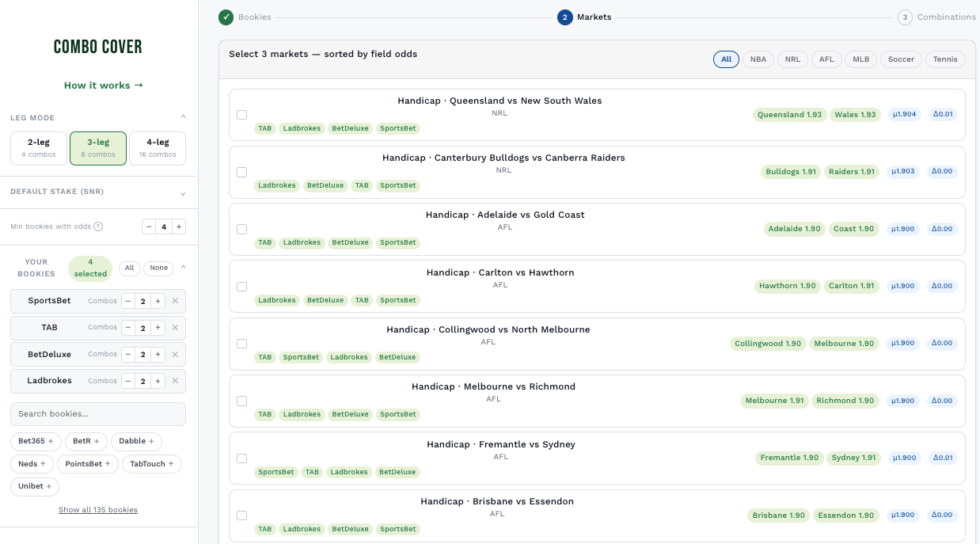980x544 pixels.
Task: Decrease min bookies with odds using minus
Action: [149, 226]
